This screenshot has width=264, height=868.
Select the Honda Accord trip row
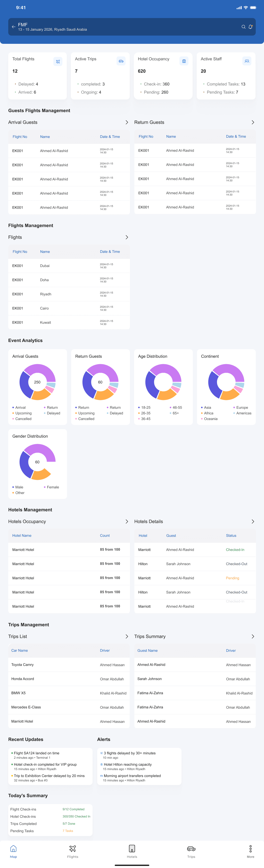[x=69, y=679]
